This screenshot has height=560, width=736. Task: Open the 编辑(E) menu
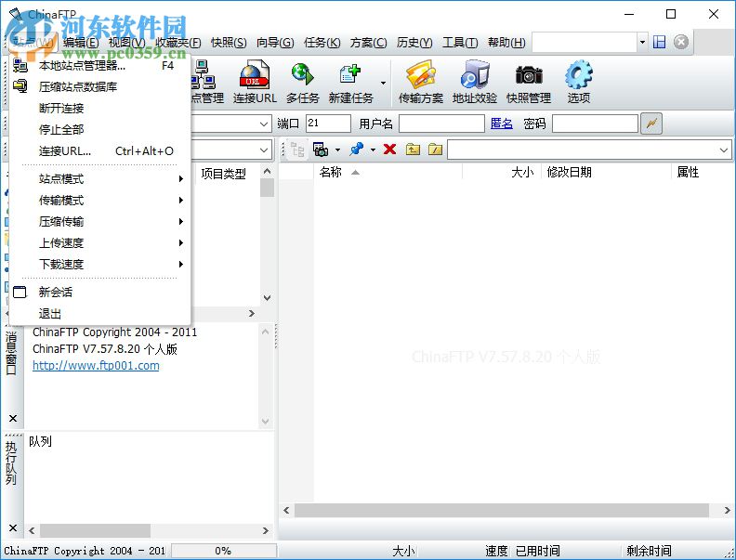click(x=81, y=43)
